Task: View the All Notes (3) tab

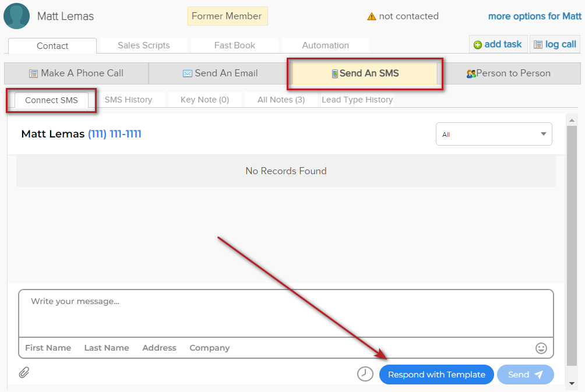Action: coord(281,100)
